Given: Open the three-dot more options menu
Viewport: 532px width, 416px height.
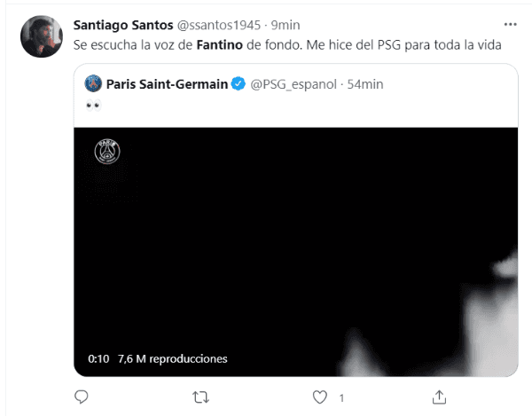Looking at the screenshot, I should coord(510,24).
